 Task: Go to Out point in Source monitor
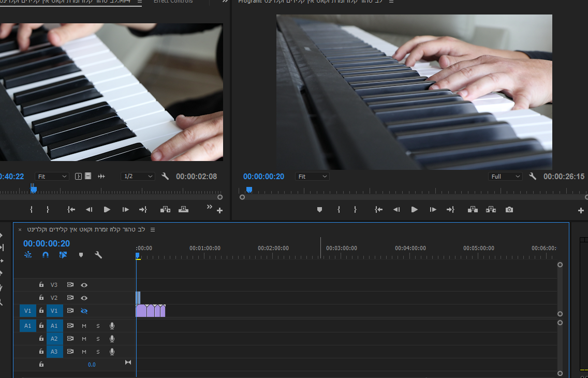click(143, 210)
